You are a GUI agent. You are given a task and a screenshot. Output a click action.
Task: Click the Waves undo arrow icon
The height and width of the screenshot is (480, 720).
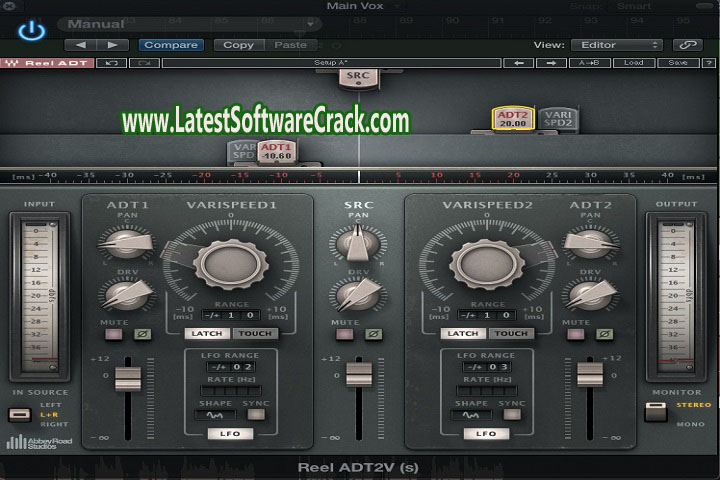(111, 63)
